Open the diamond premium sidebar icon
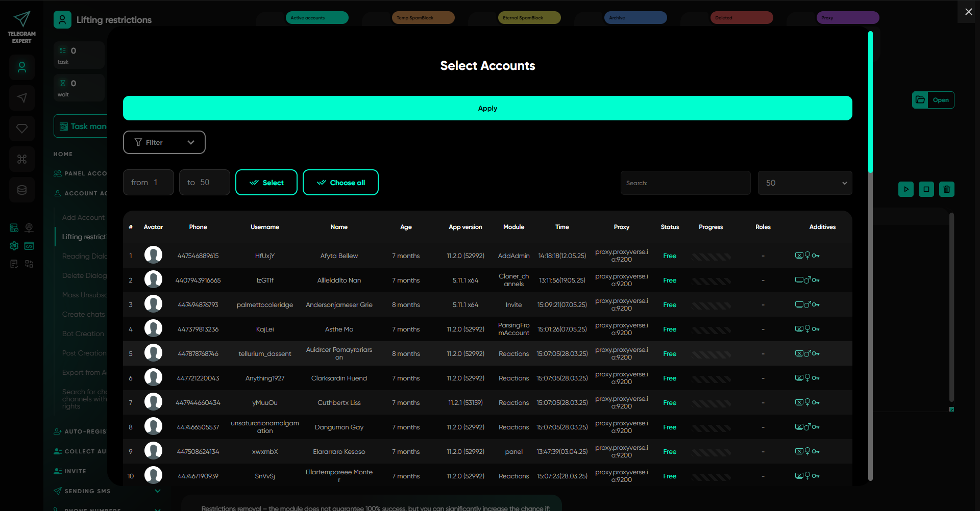 [x=22, y=129]
